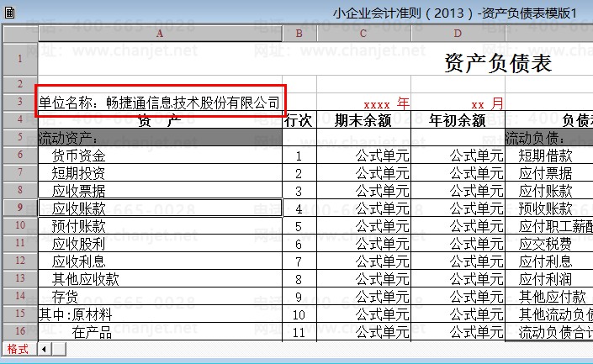The width and height of the screenshot is (593, 364).
Task: Select the 在产品 cell
Action: point(160,332)
